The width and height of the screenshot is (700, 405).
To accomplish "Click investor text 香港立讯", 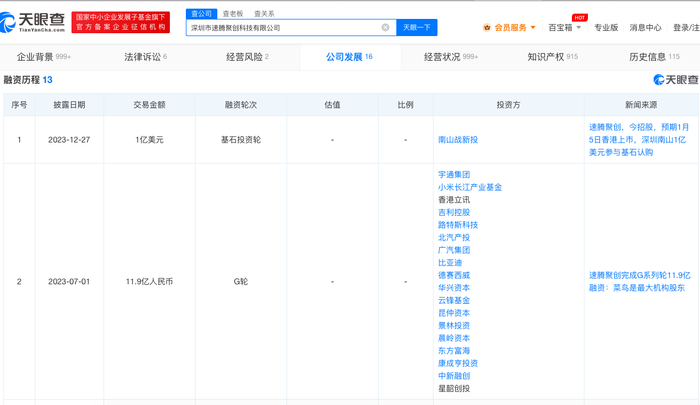I will tap(454, 200).
